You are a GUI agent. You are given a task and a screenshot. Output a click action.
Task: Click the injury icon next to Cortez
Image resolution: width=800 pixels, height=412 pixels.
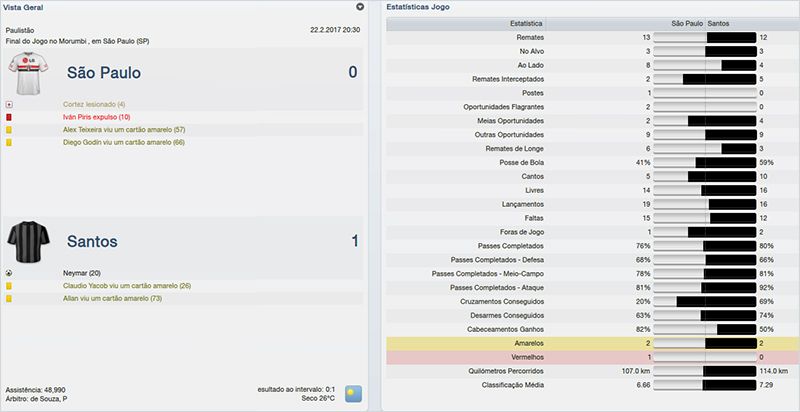tap(9, 104)
